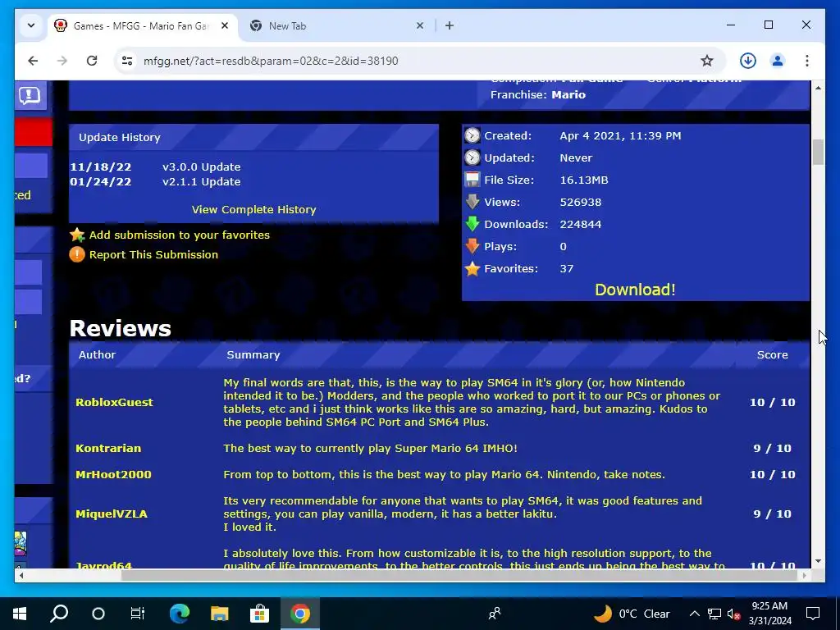Image resolution: width=840 pixels, height=630 pixels.
Task: Launch Microsoft Edge from the taskbar
Action: tap(180, 614)
